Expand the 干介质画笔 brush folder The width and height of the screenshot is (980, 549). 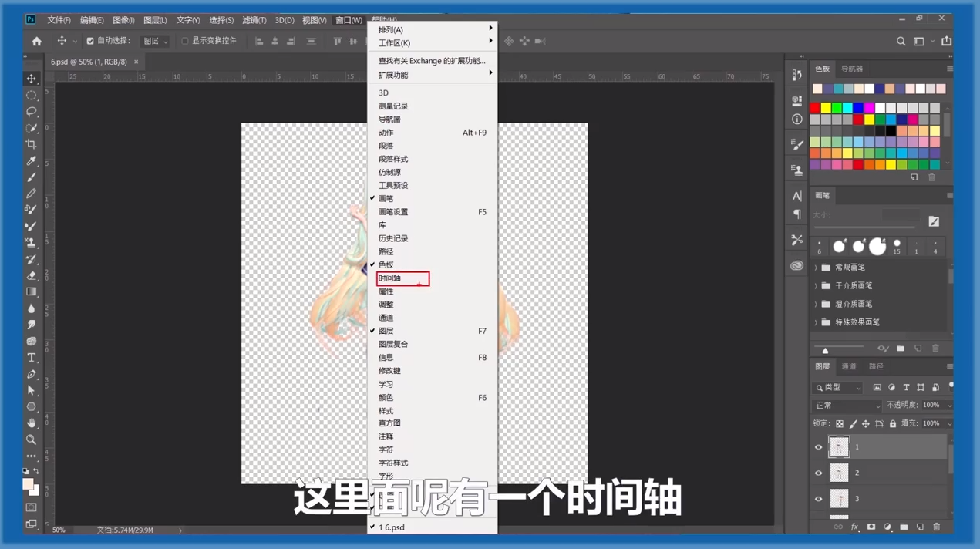tap(816, 286)
